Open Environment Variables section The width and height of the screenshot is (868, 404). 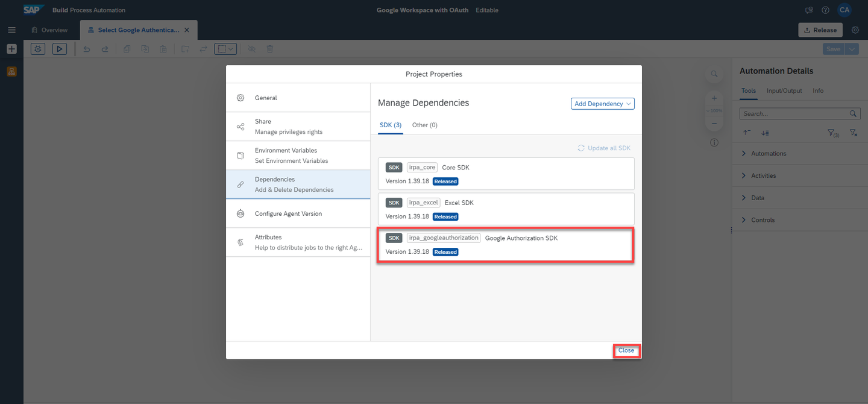coord(298,156)
